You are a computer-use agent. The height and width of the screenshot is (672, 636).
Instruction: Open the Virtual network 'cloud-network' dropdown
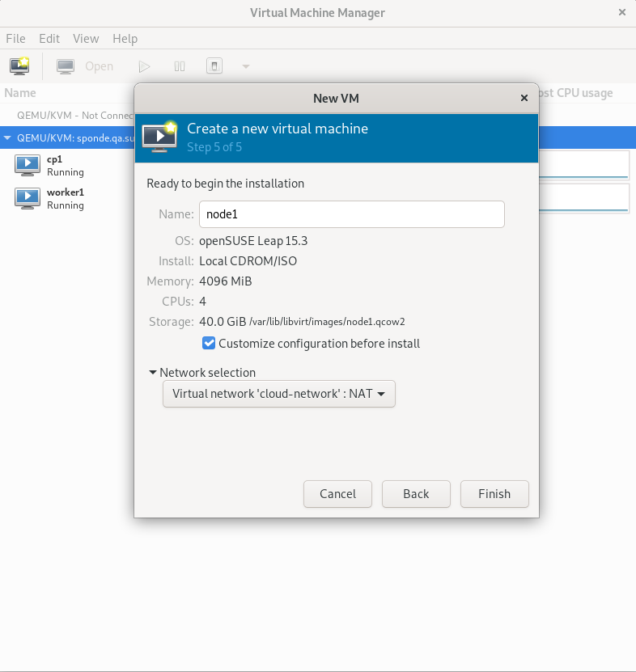278,394
